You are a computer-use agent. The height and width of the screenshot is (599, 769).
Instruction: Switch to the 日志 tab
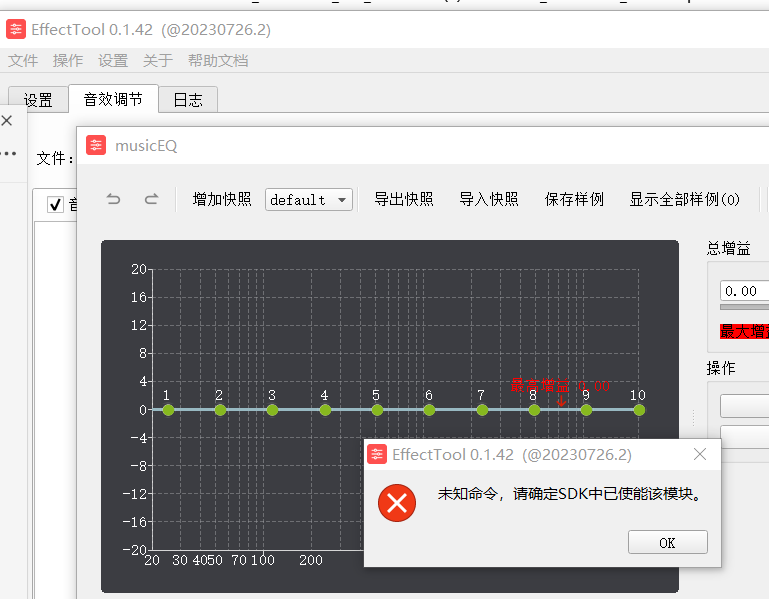(x=188, y=100)
